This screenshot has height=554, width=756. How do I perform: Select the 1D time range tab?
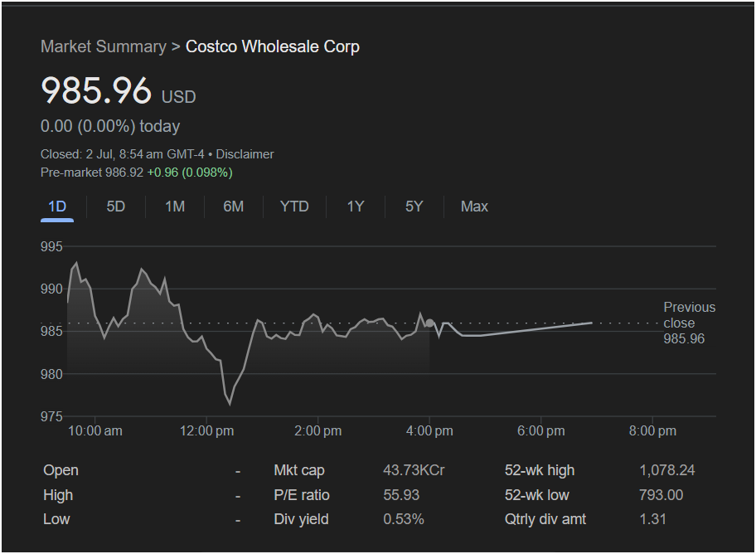57,207
